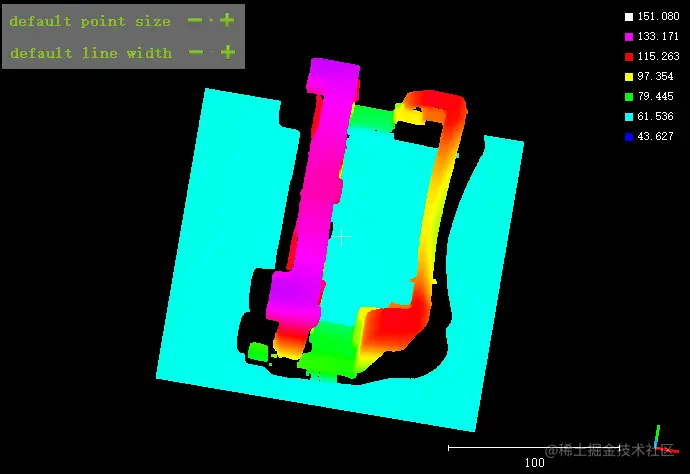Click the white 151.080 legend swatch

point(629,17)
